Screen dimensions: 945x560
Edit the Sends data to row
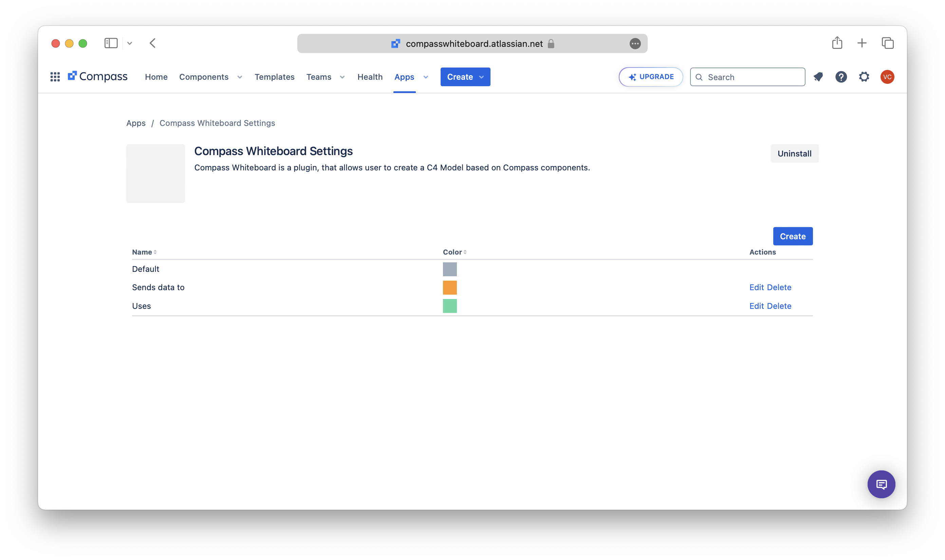click(756, 287)
